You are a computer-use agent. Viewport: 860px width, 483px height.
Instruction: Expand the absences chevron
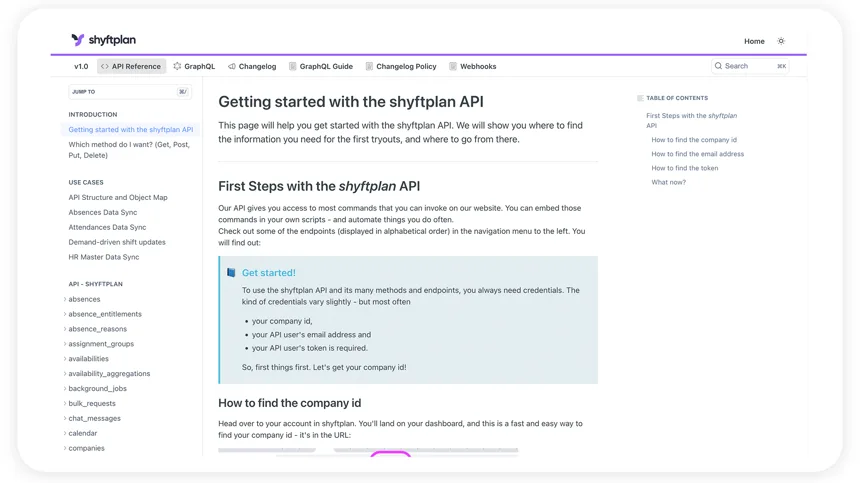point(65,299)
